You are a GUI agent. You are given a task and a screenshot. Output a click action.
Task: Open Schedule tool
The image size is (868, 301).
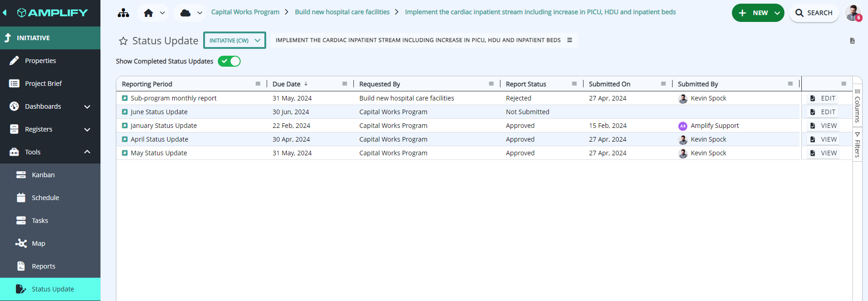point(50,198)
